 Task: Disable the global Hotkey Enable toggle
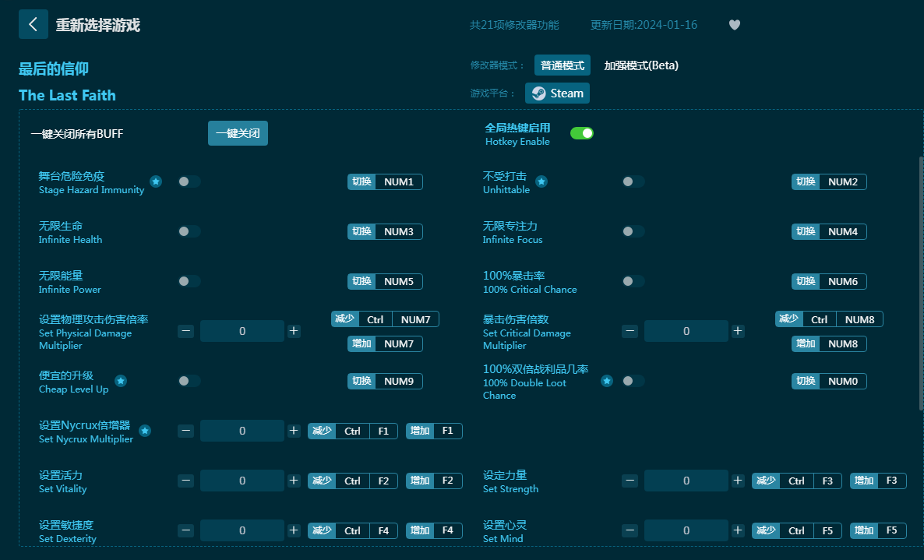581,133
